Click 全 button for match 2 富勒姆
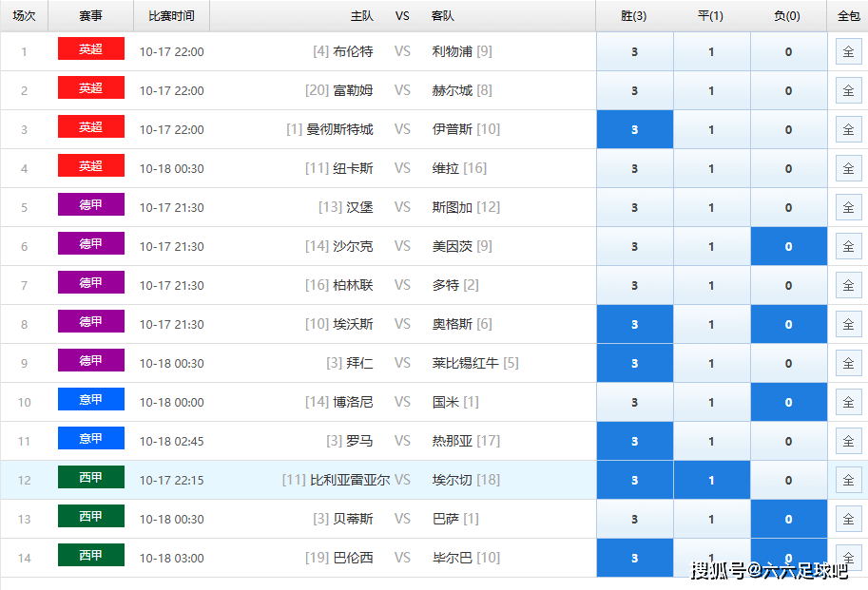Screen dimensions: 868x590 coord(848,90)
